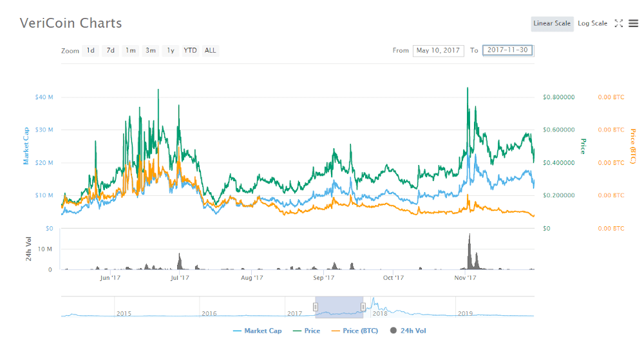Click the Oct '17 axis label
The height and width of the screenshot is (339, 644).
click(393, 278)
